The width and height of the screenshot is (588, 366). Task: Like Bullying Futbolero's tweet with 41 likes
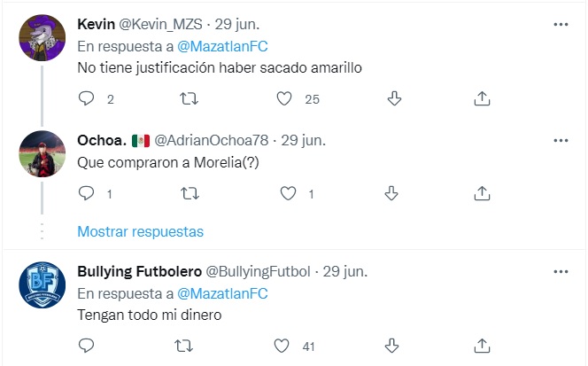285,346
